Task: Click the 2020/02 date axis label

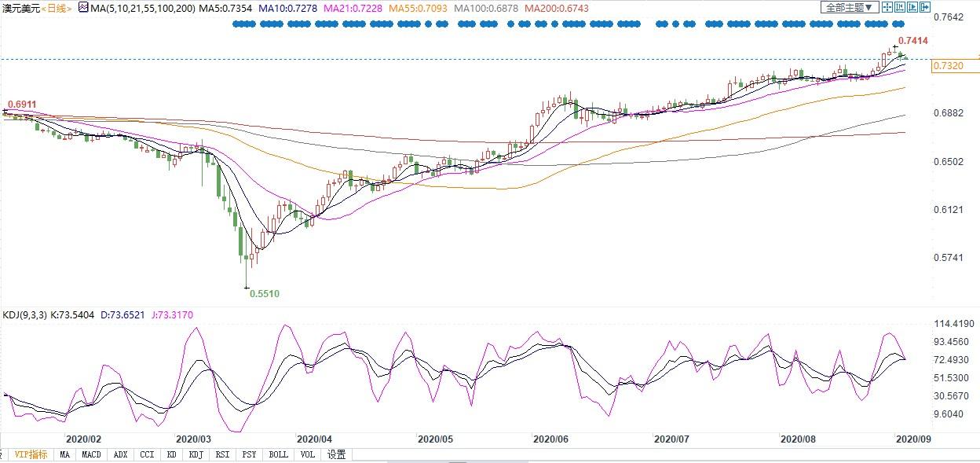Action: 83,439
